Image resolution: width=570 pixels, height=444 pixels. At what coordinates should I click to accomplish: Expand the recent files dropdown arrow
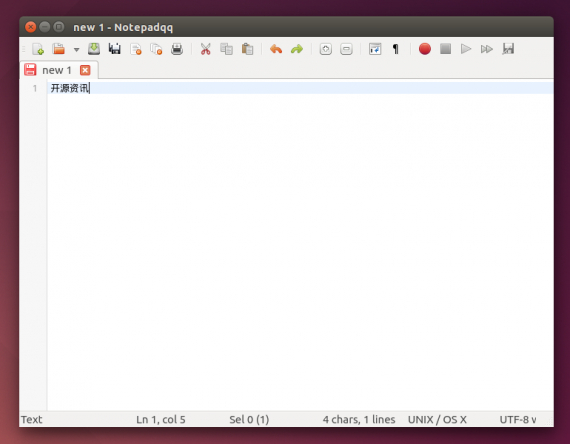[76, 49]
